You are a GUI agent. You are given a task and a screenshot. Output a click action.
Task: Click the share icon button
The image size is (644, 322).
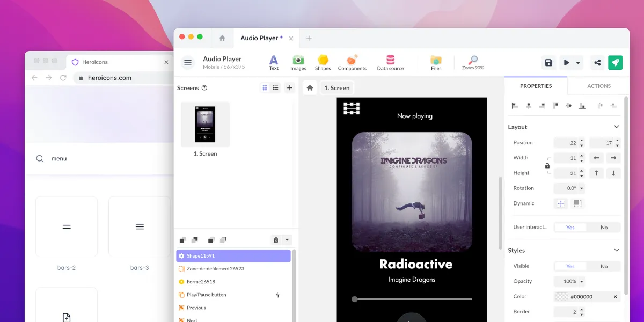(x=597, y=63)
